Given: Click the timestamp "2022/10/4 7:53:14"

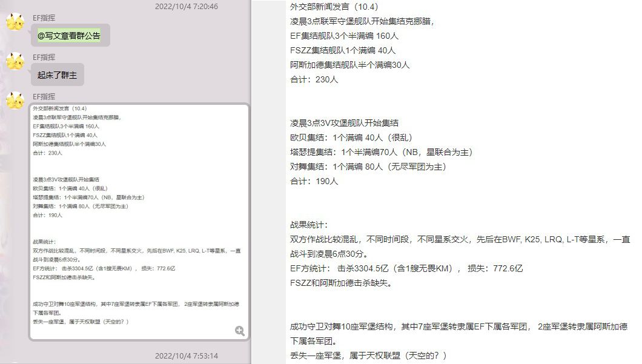Looking at the screenshot, I should [x=187, y=356].
